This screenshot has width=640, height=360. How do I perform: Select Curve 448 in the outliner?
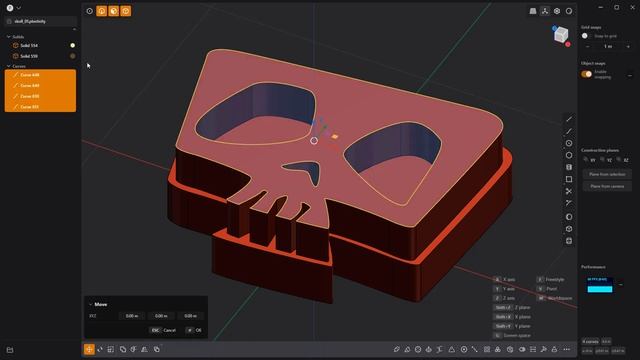point(40,75)
